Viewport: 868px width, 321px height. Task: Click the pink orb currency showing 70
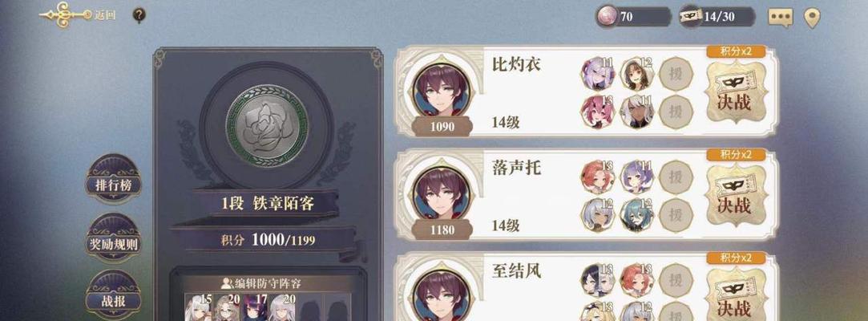tap(633, 17)
